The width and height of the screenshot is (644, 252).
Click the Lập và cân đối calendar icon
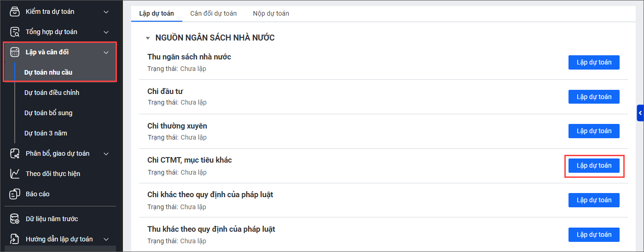(x=15, y=52)
